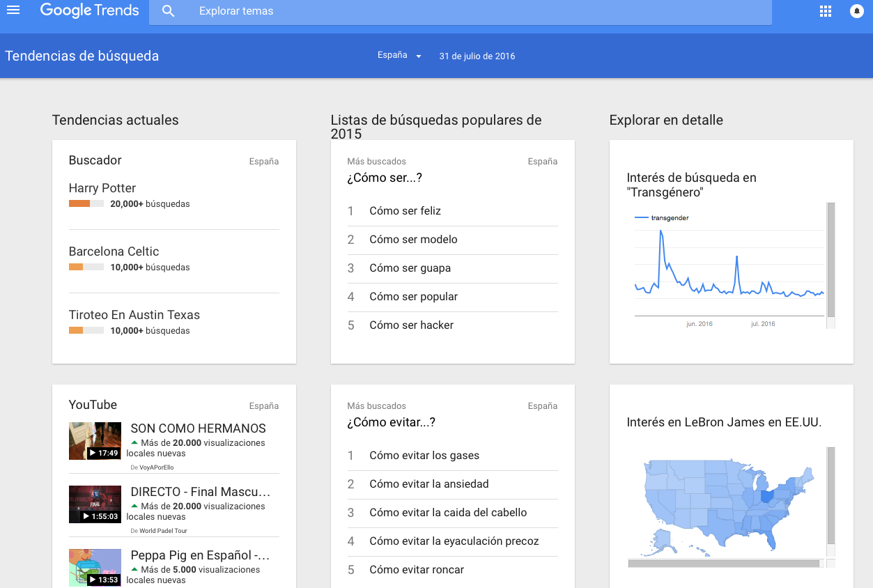Select Cómo ser feliz list entry
Image resolution: width=873 pixels, height=588 pixels.
click(x=405, y=211)
